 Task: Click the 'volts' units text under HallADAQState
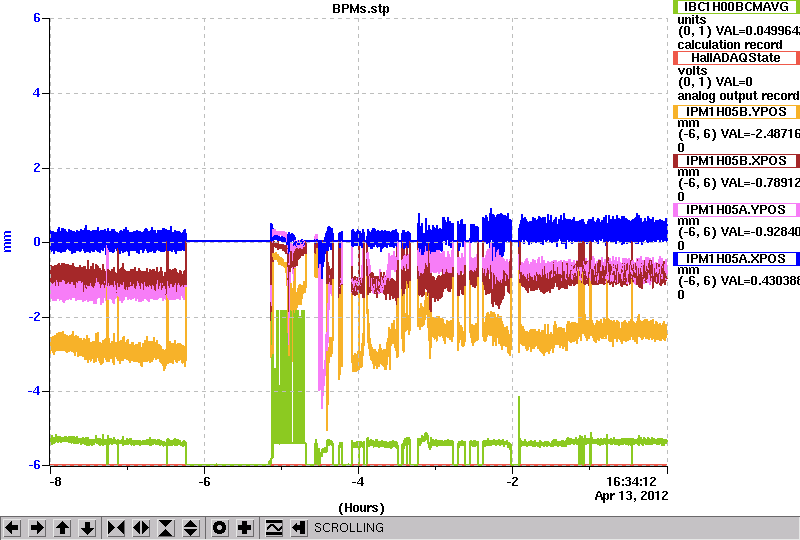(x=692, y=70)
